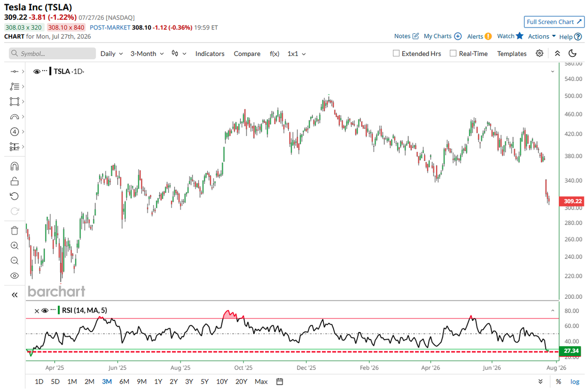Open the candlestick chart type dropdown

tap(179, 53)
